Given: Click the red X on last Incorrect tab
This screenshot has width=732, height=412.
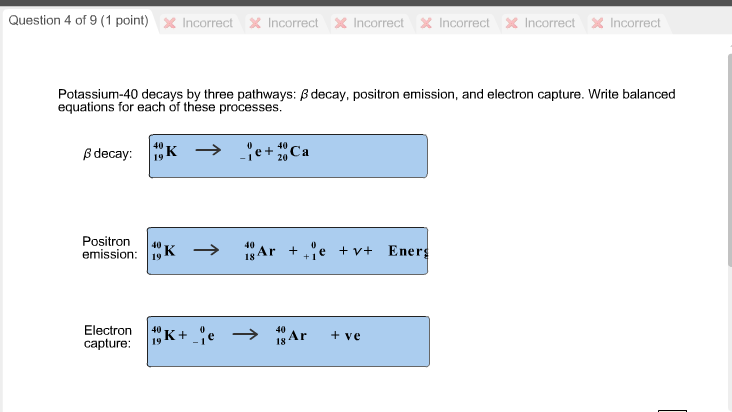Looking at the screenshot, I should 597,23.
